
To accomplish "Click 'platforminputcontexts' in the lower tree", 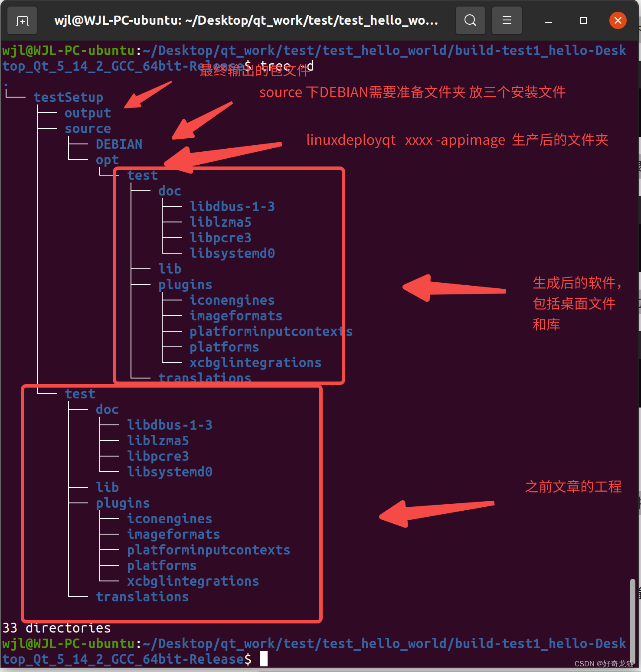I will (209, 550).
